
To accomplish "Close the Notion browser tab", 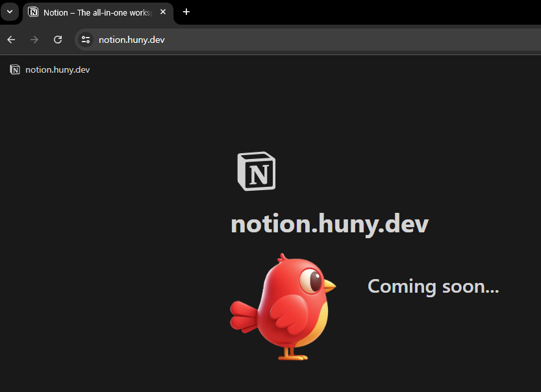I will point(163,12).
